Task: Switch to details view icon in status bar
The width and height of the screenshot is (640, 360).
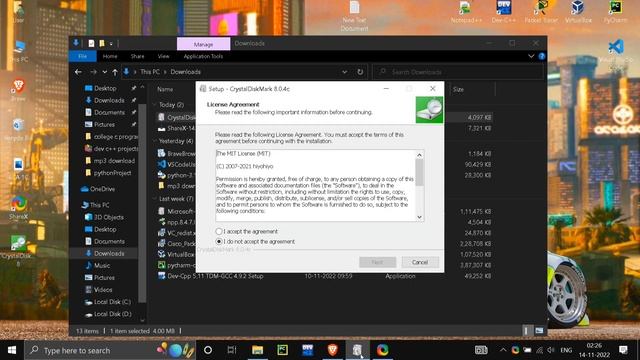Action: 526,331
